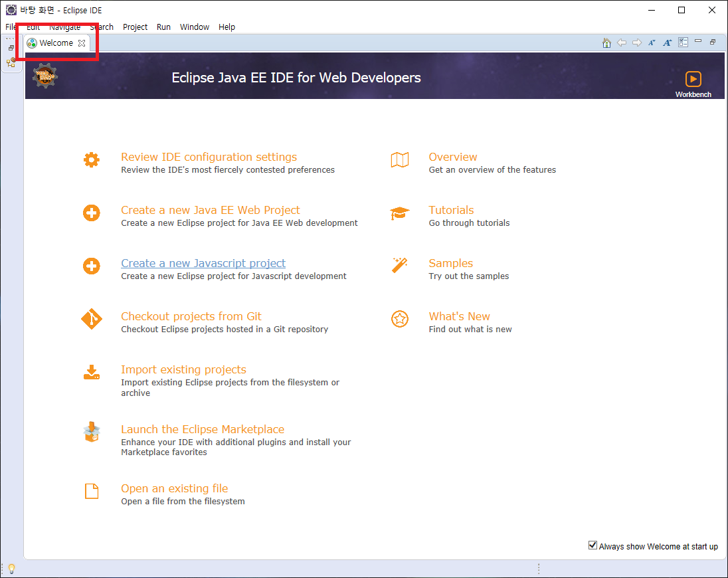Image resolution: width=728 pixels, height=578 pixels.
Task: Open the Open an existing file link
Action: [x=175, y=489]
